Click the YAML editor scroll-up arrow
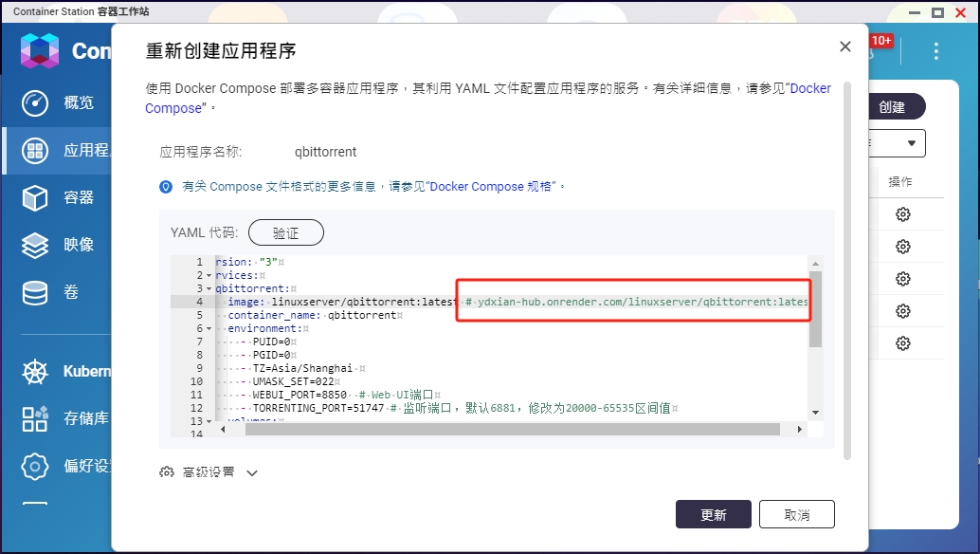This screenshot has height=554, width=980. click(x=815, y=263)
